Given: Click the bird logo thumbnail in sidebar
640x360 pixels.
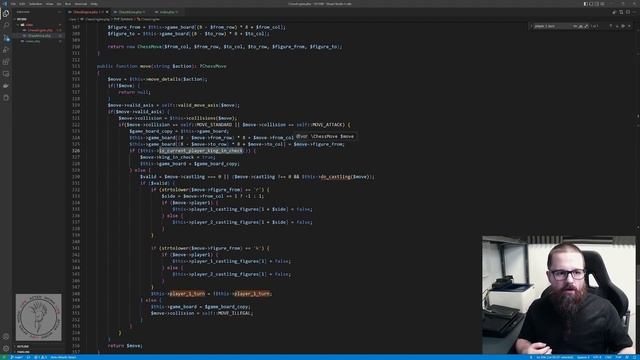Looking at the screenshot, I should click(x=38, y=317).
